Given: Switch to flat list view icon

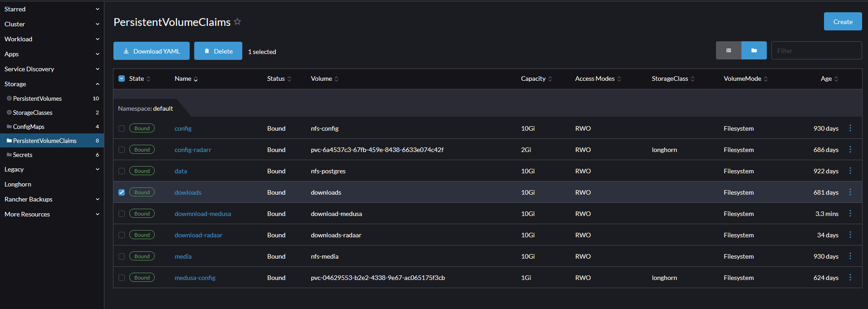Looking at the screenshot, I should coord(728,50).
